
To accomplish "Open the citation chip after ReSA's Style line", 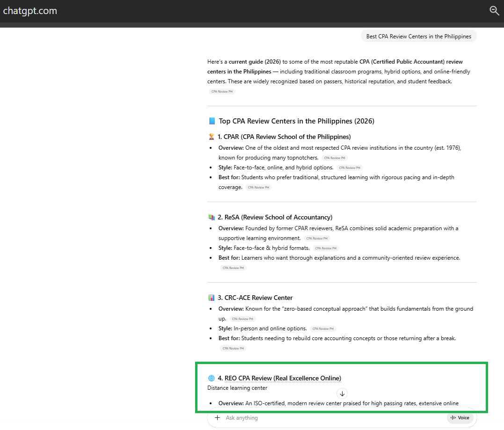I will pos(326,248).
